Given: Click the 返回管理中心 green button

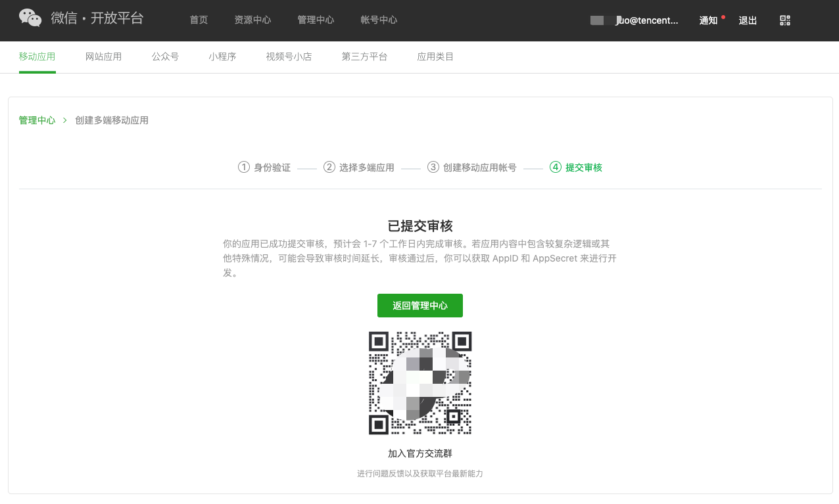Looking at the screenshot, I should [x=420, y=306].
